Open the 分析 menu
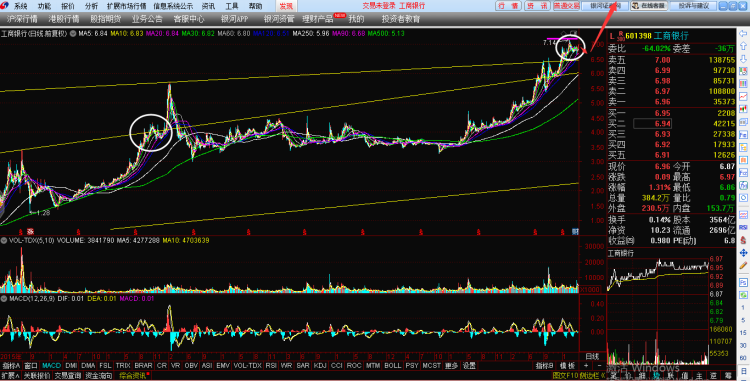Screen dimensions: 750x381 coord(91,6)
